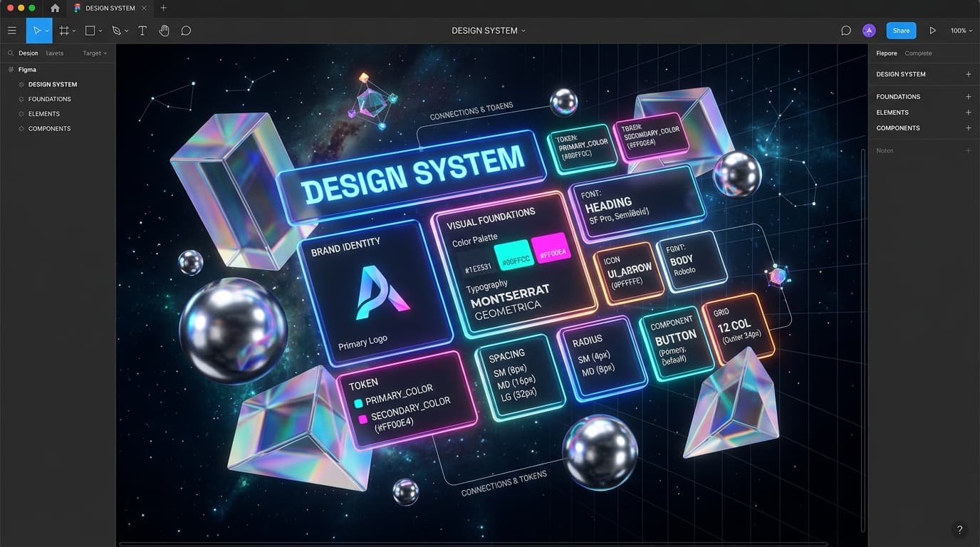
Task: Click the BRAND IDENTITY logo card on canvas
Action: pos(375,292)
